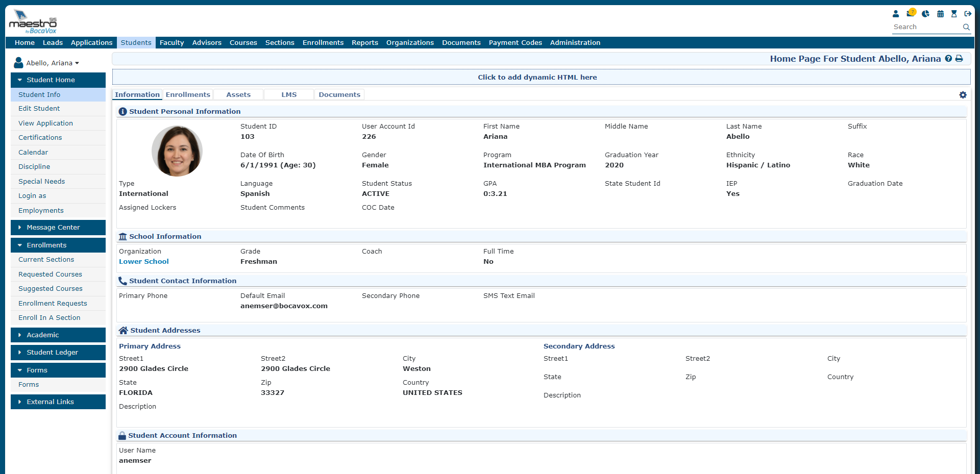The width and height of the screenshot is (980, 474).
Task: Open help with the question mark icon
Action: (x=948, y=59)
